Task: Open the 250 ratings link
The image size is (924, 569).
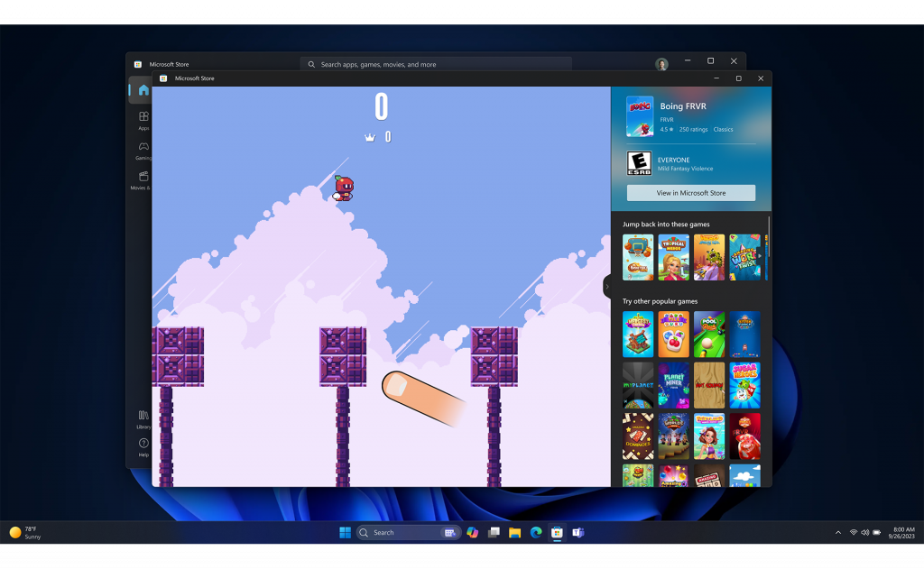Action: (692, 129)
